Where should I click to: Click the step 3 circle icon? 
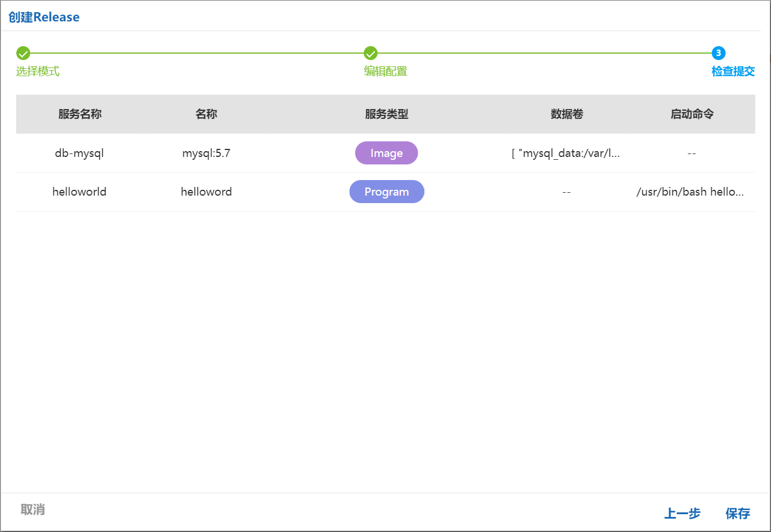[718, 54]
